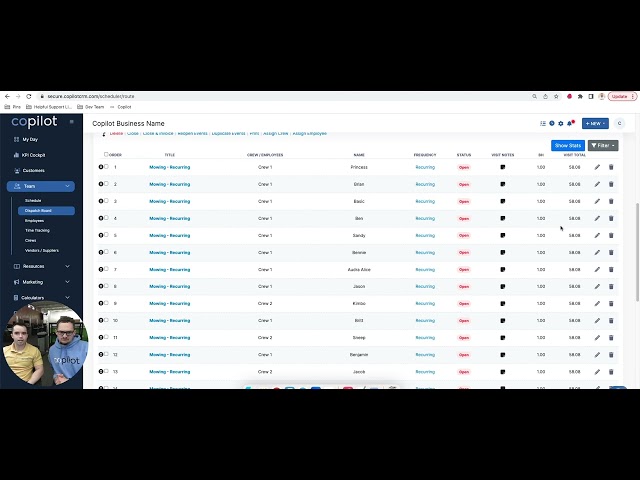640x480 pixels.
Task: Click the Open status badge for Sandy
Action: [x=464, y=236]
